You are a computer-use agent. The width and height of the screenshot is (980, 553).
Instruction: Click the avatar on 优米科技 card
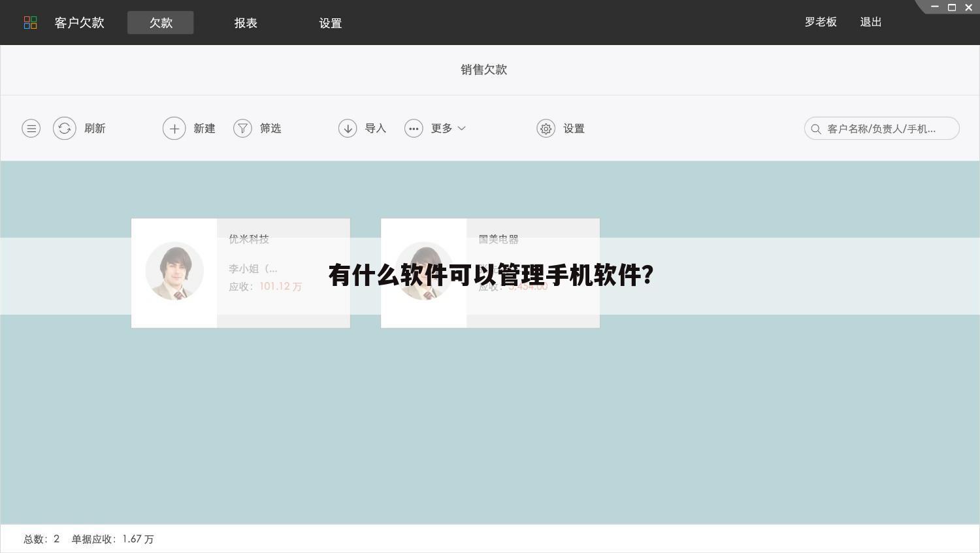pos(174,271)
